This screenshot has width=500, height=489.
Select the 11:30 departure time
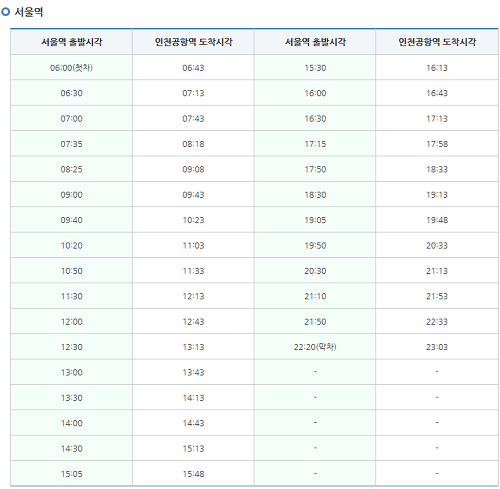72,296
